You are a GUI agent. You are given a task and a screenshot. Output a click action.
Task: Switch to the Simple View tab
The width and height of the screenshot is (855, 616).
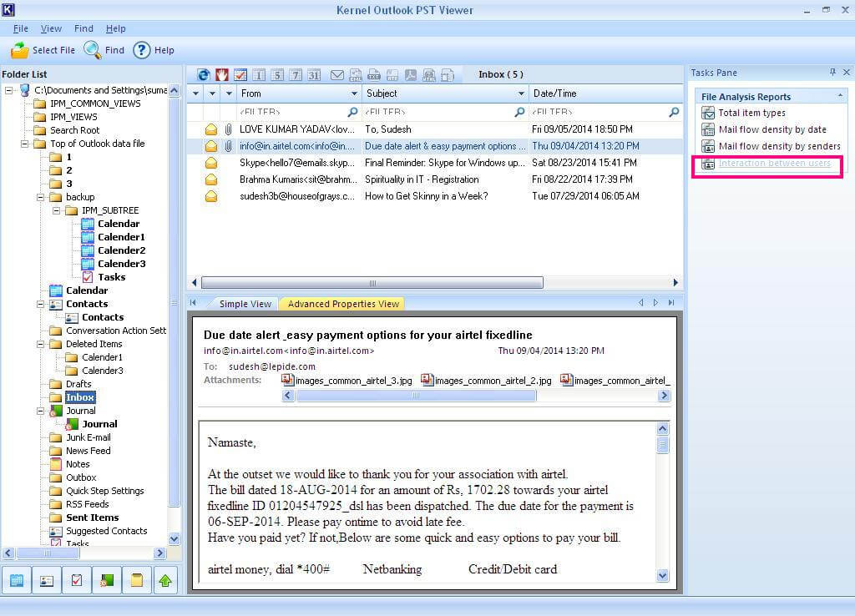point(245,304)
